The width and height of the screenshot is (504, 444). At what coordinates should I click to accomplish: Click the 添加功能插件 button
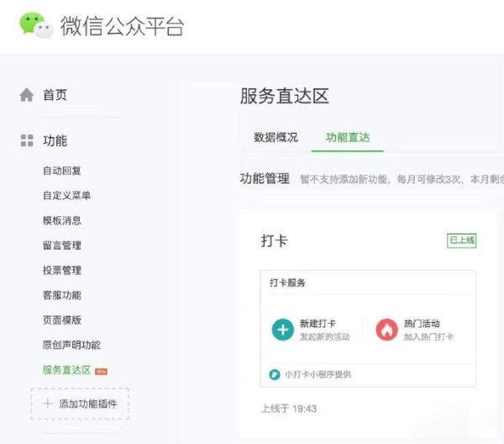tap(80, 404)
